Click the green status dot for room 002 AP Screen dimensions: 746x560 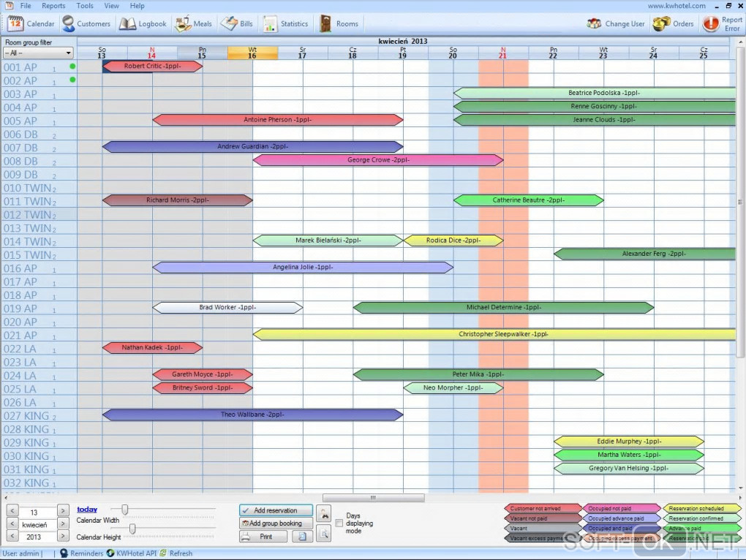[72, 80]
